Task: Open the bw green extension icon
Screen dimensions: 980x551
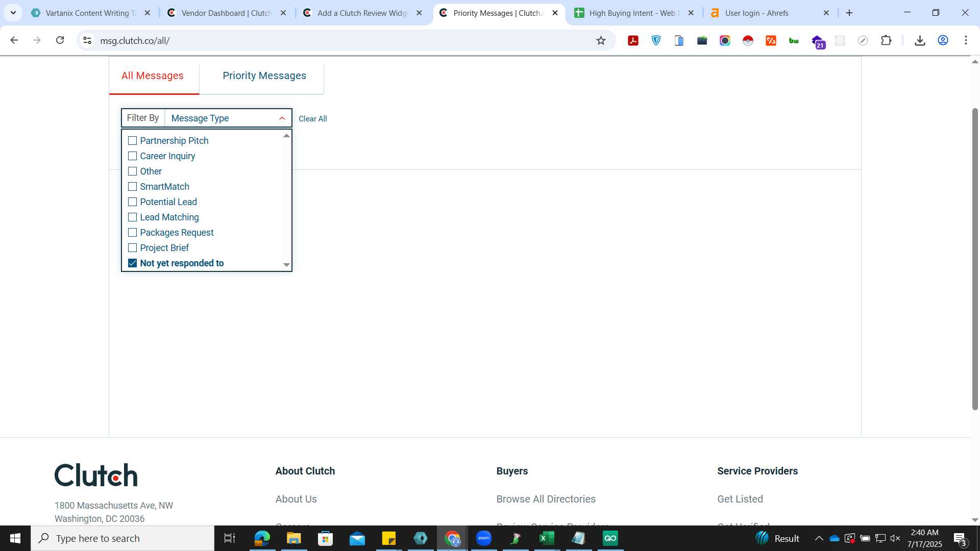Action: coord(794,41)
